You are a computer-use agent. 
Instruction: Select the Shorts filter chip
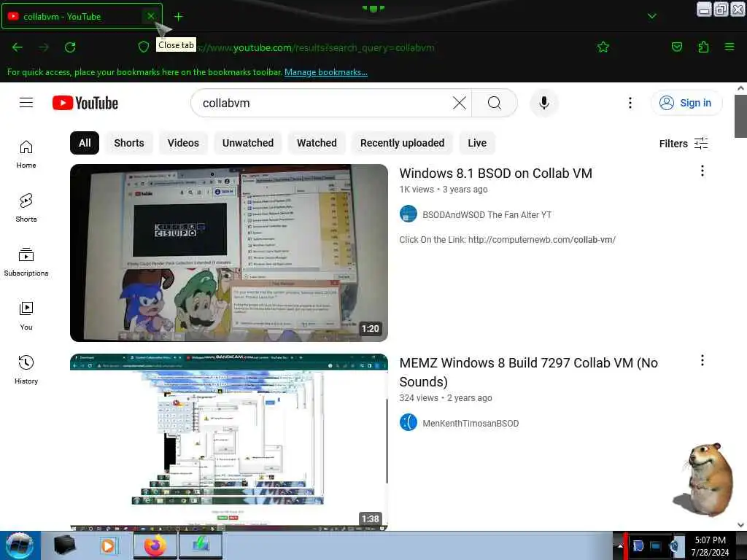click(128, 143)
